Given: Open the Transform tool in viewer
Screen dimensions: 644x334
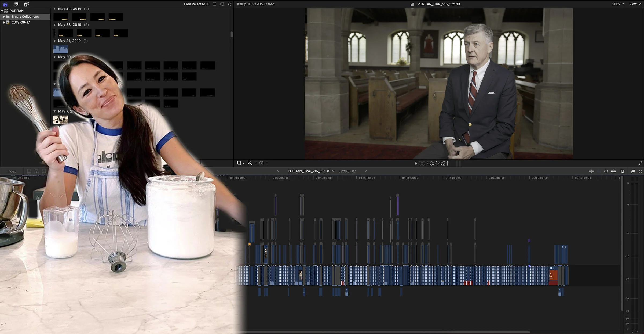Looking at the screenshot, I should [239, 163].
